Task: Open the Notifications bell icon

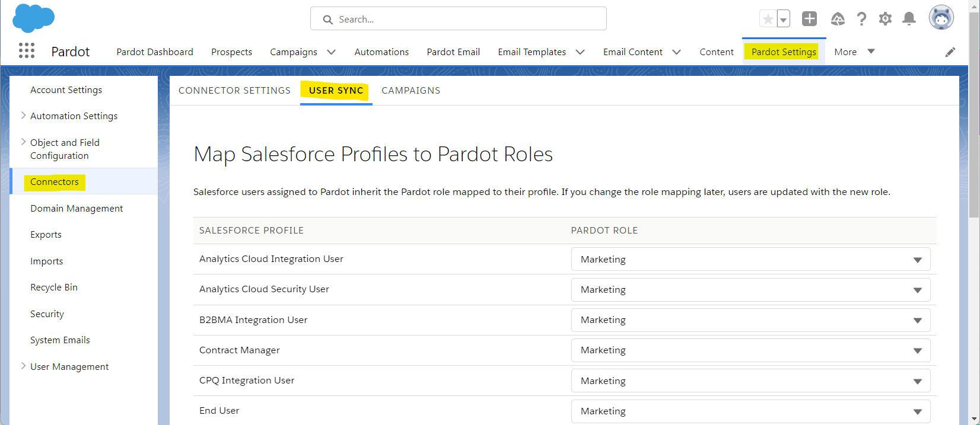Action: click(909, 19)
